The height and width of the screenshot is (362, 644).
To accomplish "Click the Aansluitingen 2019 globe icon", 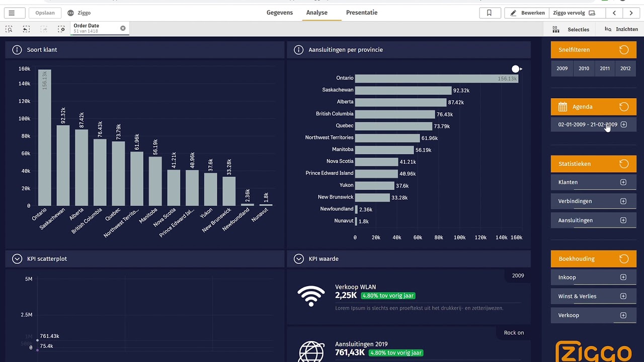I will [x=311, y=351].
